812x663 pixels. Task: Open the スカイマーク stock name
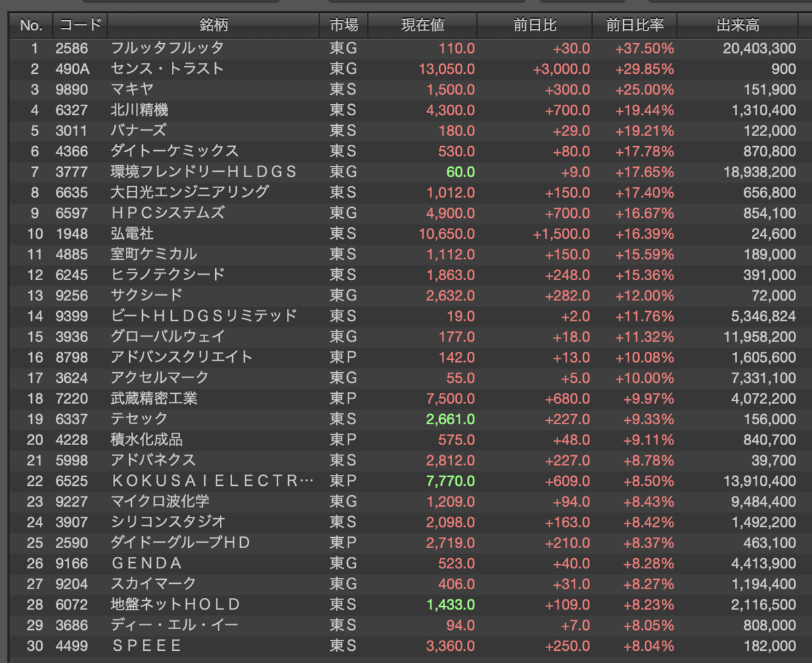(x=154, y=583)
